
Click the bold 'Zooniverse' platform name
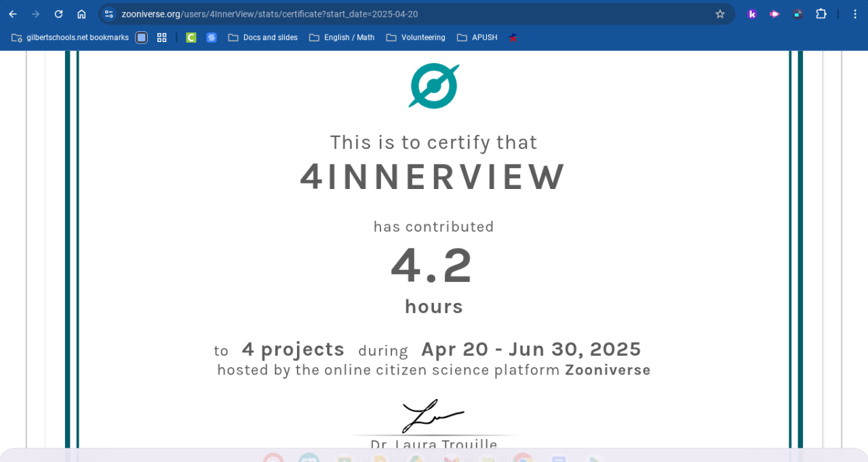pyautogui.click(x=608, y=371)
